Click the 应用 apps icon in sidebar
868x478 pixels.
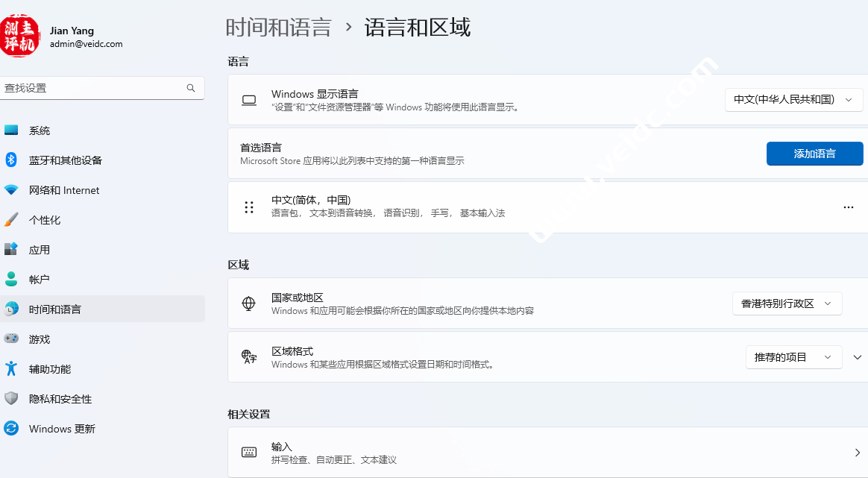point(11,250)
